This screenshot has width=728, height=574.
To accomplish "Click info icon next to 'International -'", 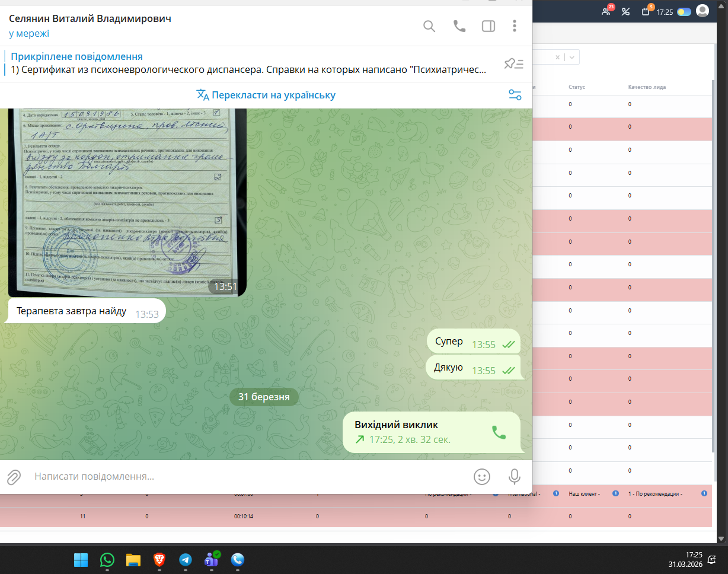I will [556, 493].
